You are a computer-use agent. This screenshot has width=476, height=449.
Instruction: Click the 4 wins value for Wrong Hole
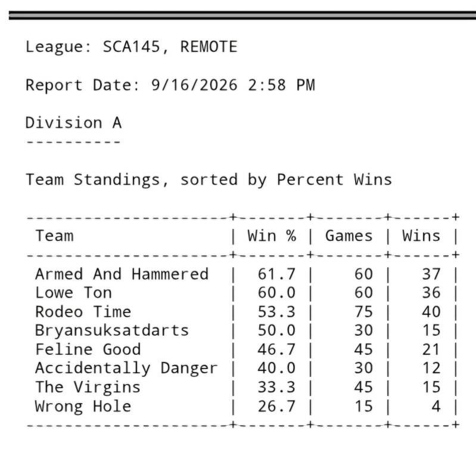(436, 407)
